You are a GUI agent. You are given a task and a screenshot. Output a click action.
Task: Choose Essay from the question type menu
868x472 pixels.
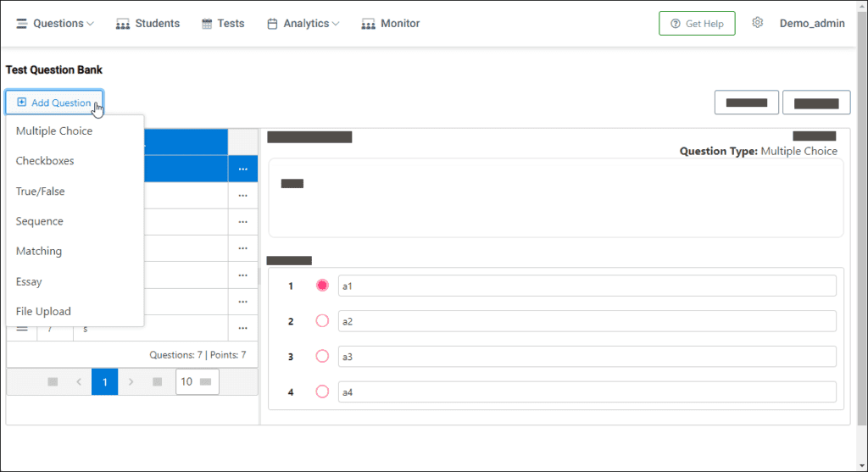point(29,281)
